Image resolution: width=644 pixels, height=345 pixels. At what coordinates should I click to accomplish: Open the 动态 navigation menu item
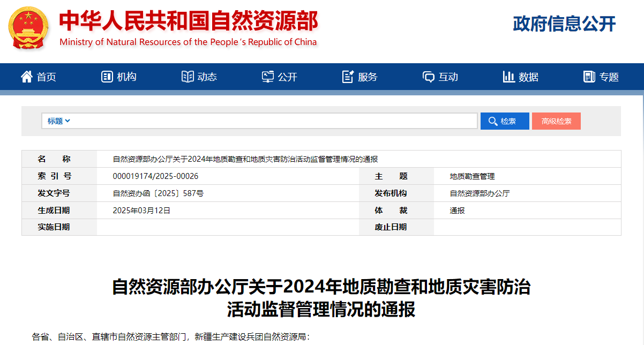pos(199,77)
